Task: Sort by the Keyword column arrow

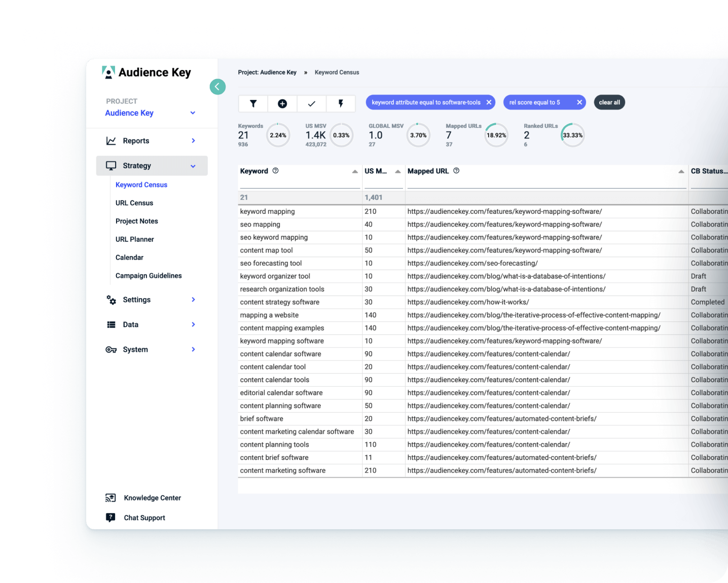Action: click(x=355, y=171)
